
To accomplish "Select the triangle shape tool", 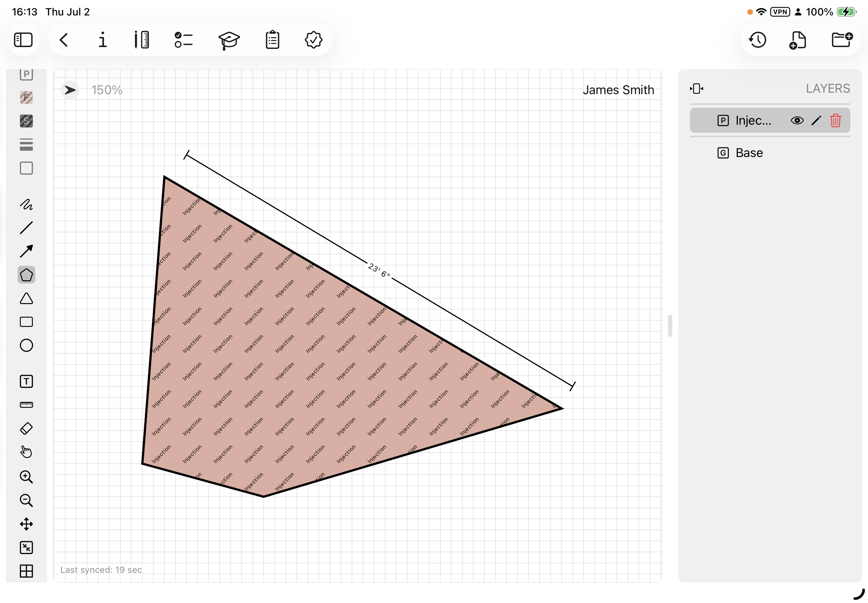I will (26, 299).
